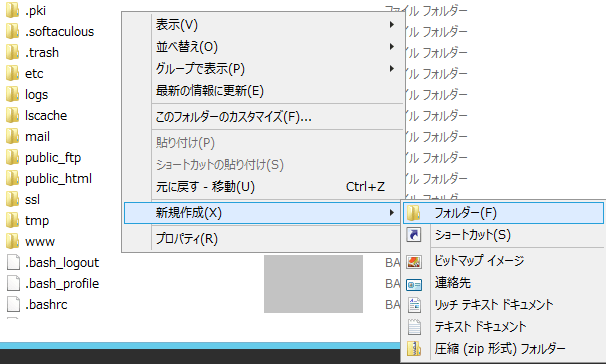
Task: Click the mail folder icon
Action: [12, 136]
